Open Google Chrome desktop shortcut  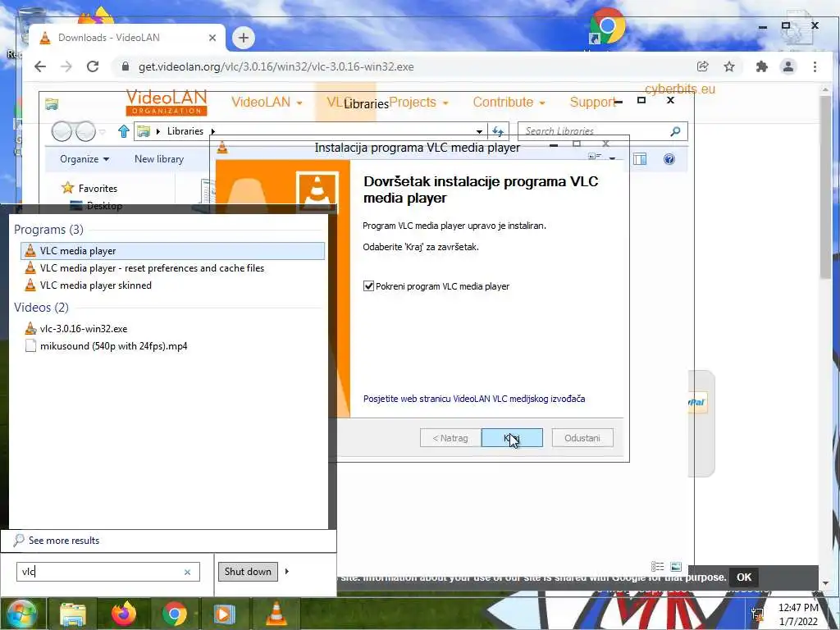[607, 28]
